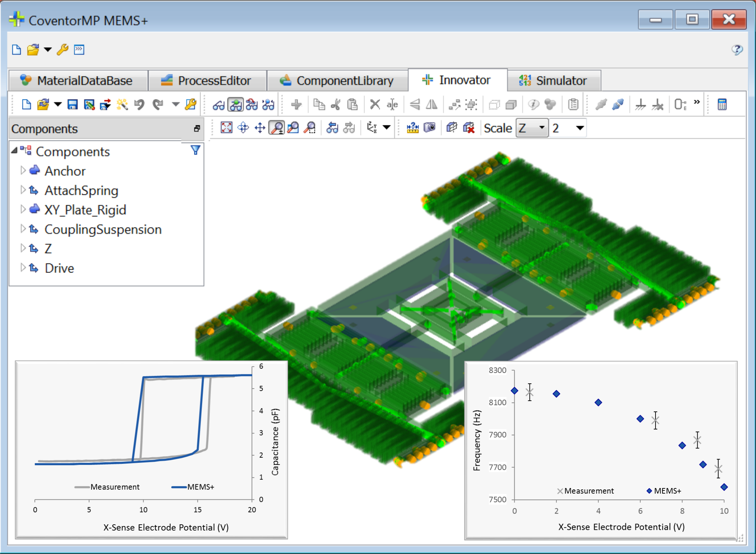Click the Zoom to selection magnifier icon
Image resolution: width=756 pixels, height=554 pixels.
coord(310,128)
